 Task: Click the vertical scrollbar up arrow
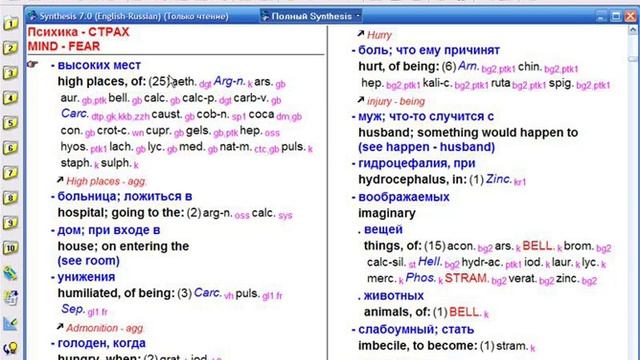pos(633,30)
